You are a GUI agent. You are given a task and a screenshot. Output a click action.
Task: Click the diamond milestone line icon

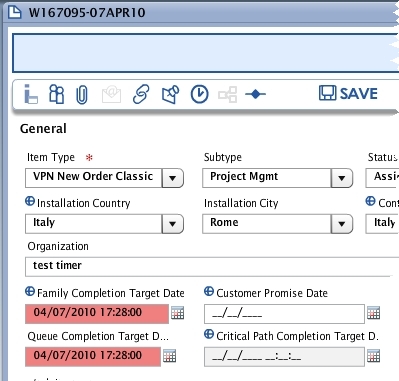click(x=255, y=94)
